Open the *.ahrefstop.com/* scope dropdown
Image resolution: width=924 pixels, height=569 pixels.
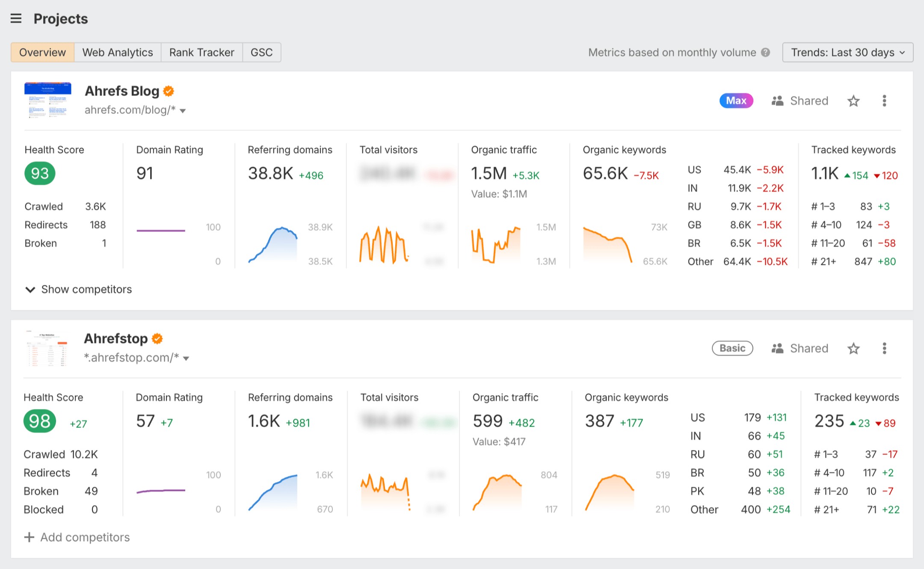click(187, 358)
